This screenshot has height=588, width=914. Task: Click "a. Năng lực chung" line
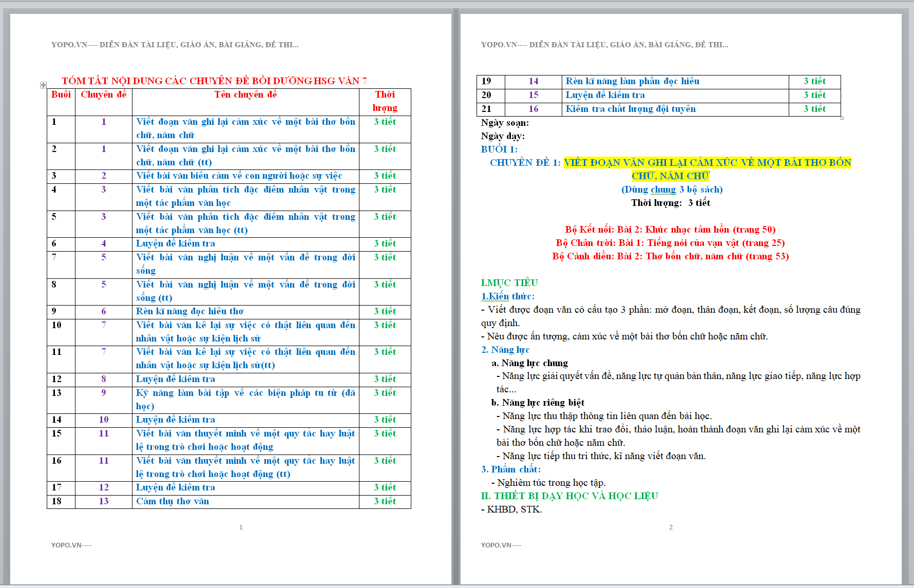pos(529,363)
